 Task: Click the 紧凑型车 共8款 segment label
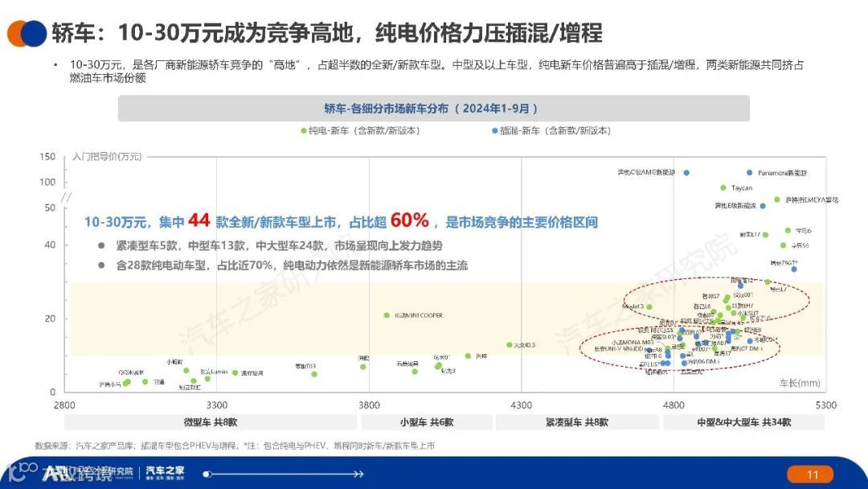coord(577,422)
